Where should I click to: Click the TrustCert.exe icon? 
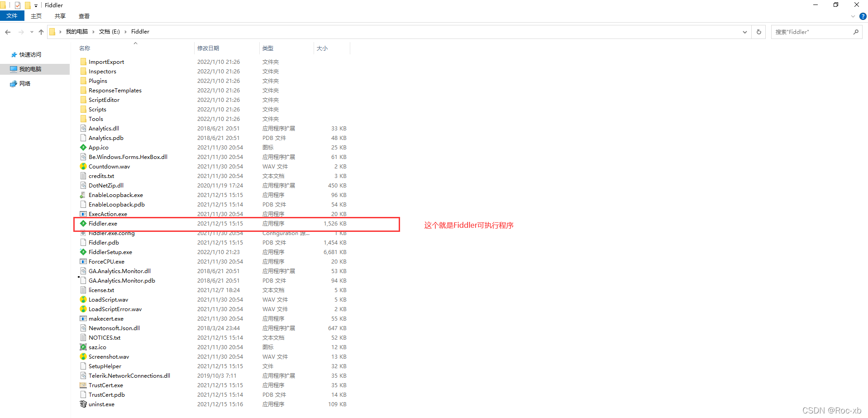(x=83, y=385)
